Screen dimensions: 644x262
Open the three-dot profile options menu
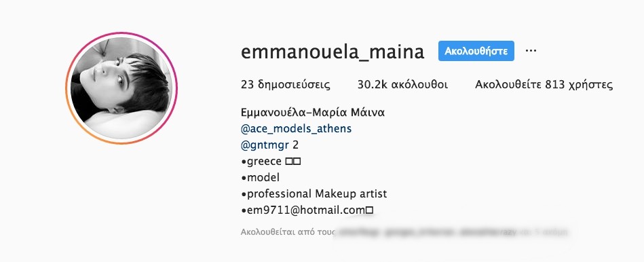pyautogui.click(x=531, y=50)
